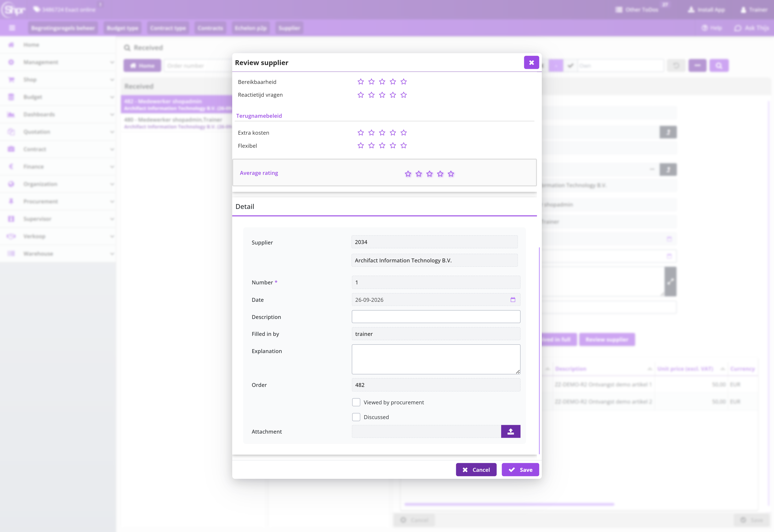Screen dimensions: 774x532
Task: Rate Reactietijd vragen with one star
Action: [x=361, y=95]
